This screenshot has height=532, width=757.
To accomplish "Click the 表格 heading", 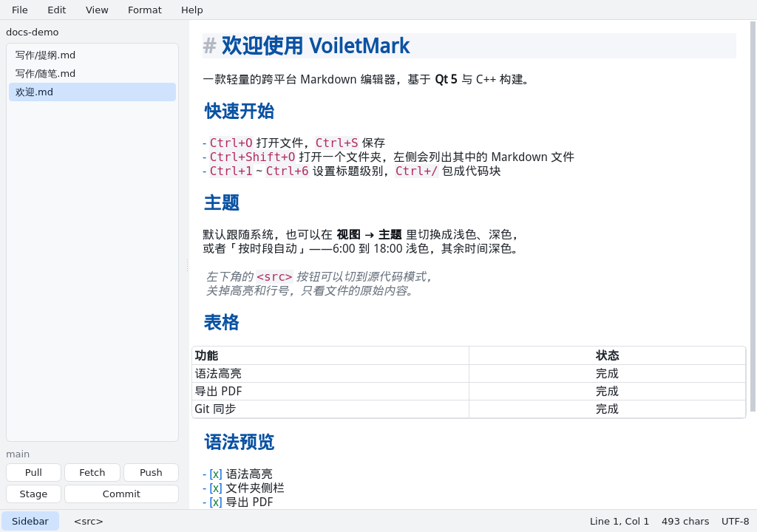I will pos(222,322).
